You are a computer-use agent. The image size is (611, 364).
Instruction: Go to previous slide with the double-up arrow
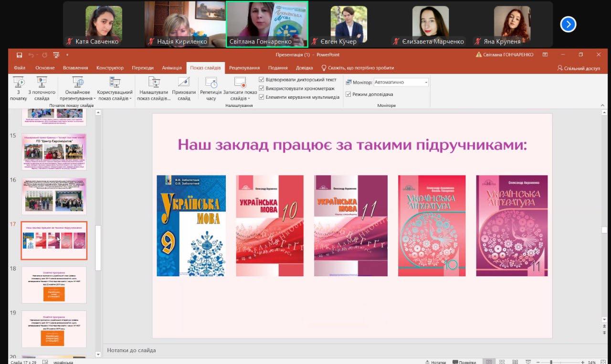(604, 326)
